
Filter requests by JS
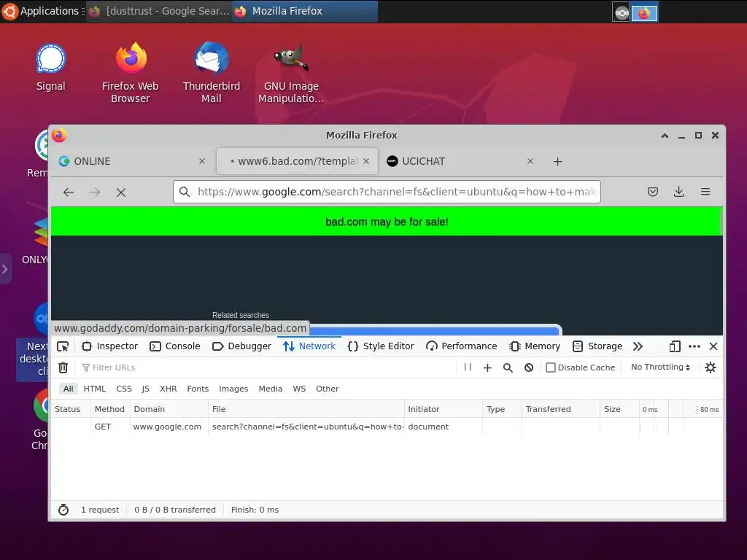tap(145, 389)
